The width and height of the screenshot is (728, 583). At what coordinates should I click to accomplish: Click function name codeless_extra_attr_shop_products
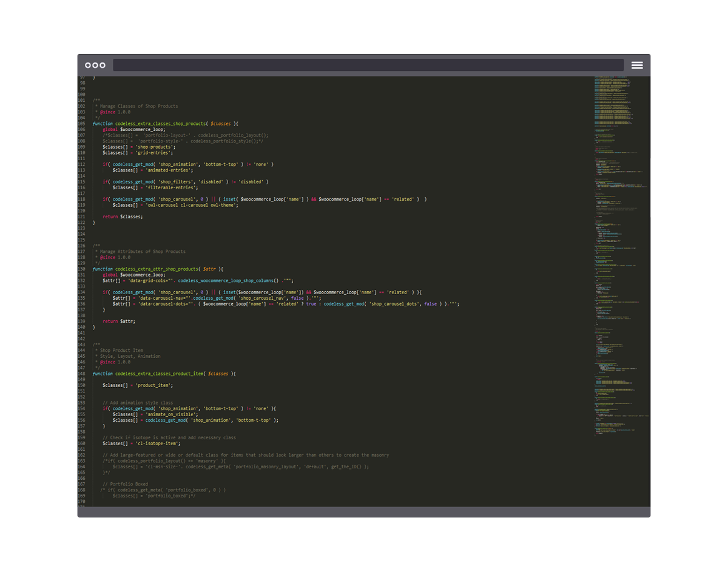click(x=157, y=269)
